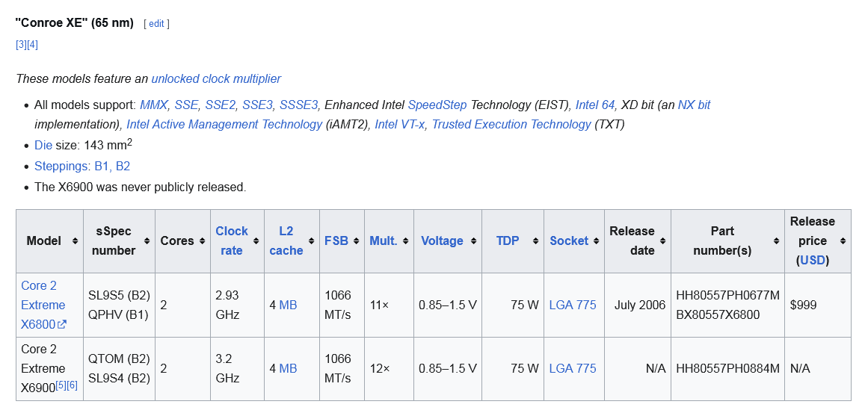Image resolution: width=868 pixels, height=419 pixels.
Task: Click part number HH80557PH0884M
Action: click(727, 369)
